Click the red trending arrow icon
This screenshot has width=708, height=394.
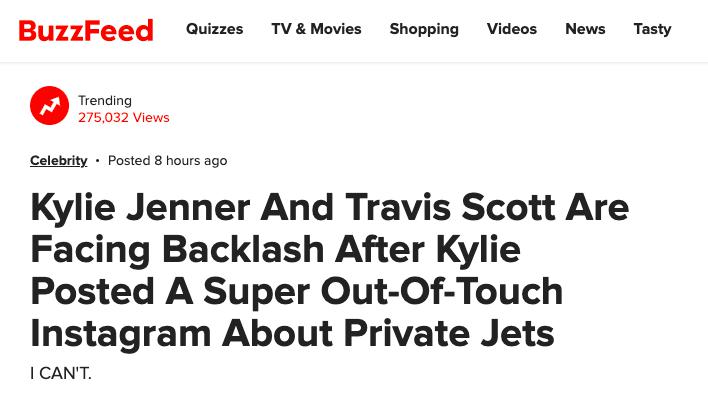click(49, 106)
